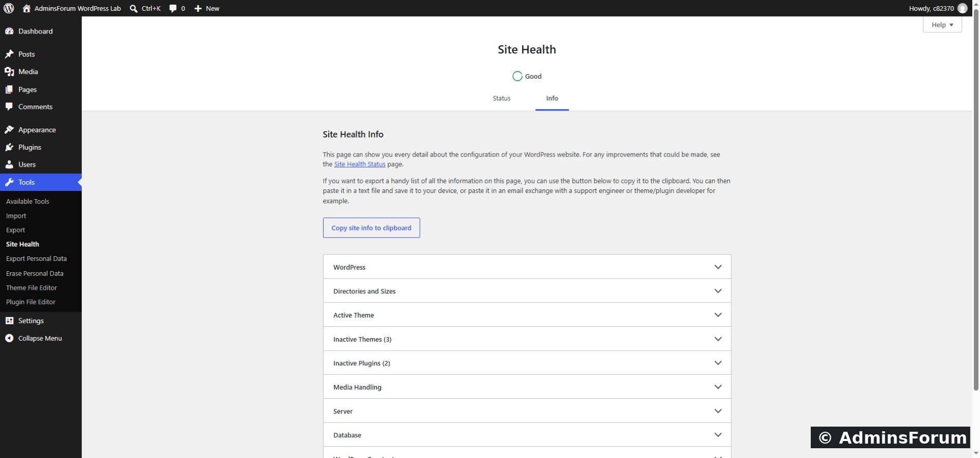Click the plus icon next to New
Screen dimensions: 980x458
pyautogui.click(x=198, y=8)
